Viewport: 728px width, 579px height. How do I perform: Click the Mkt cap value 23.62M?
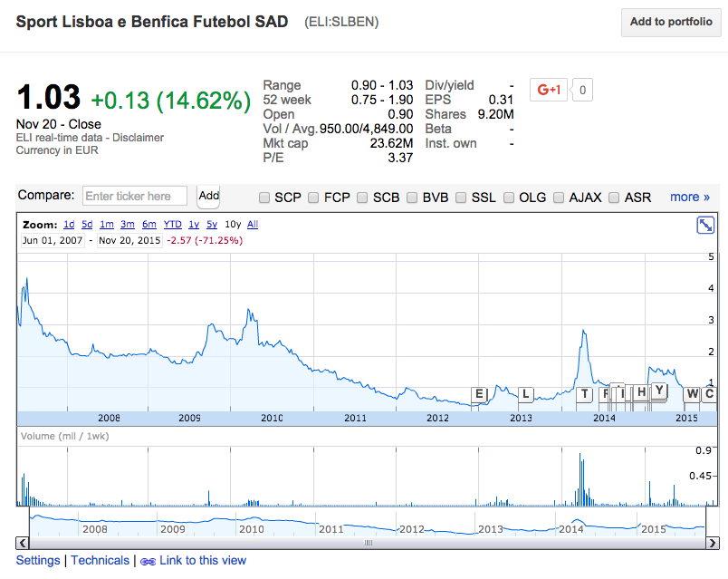[391, 143]
